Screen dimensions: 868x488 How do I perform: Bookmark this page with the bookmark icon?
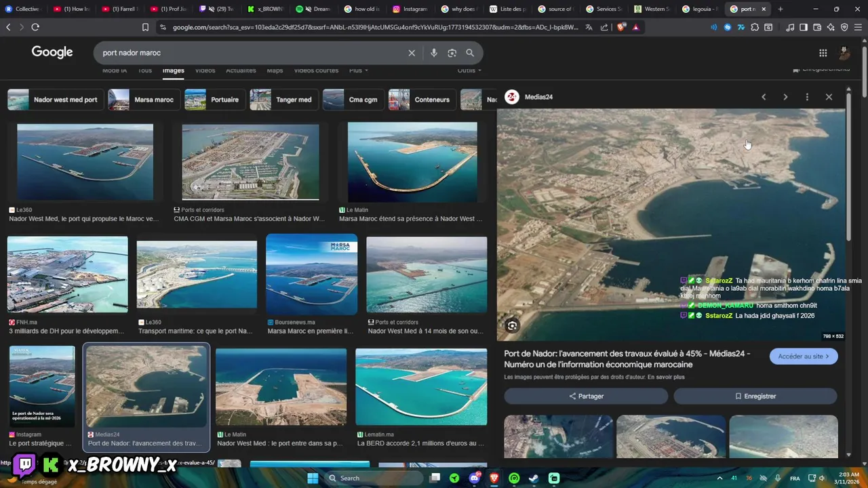tap(145, 27)
